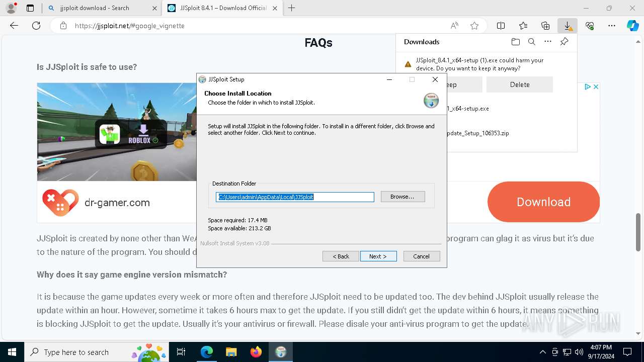Open the Edge profile icon
The height and width of the screenshot is (362, 644).
point(11,8)
